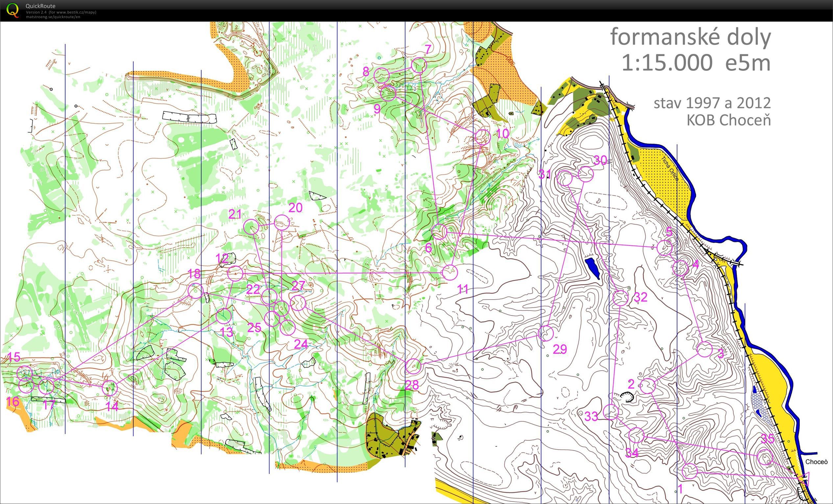The image size is (833, 504).
Task: Select control circle 14
Action: 110,388
